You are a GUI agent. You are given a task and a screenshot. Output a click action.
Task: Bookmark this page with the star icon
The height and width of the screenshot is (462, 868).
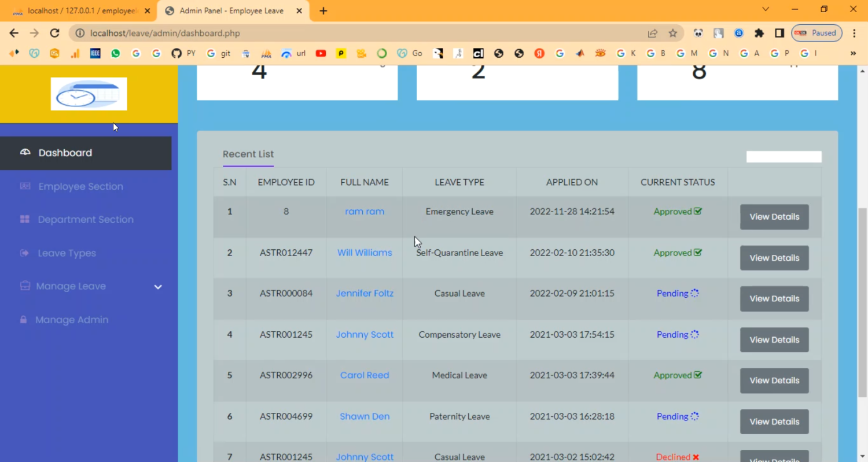(672, 34)
